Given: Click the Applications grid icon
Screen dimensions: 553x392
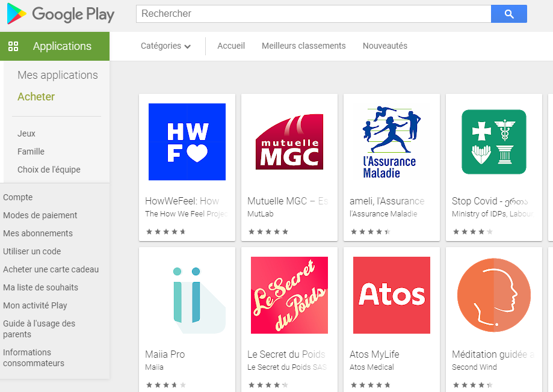Looking at the screenshot, I should click(x=13, y=46).
